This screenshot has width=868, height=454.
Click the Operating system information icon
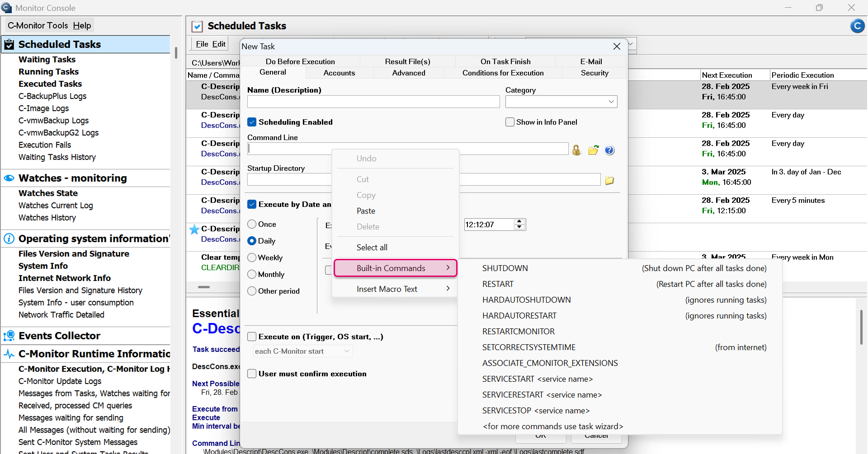click(x=9, y=239)
